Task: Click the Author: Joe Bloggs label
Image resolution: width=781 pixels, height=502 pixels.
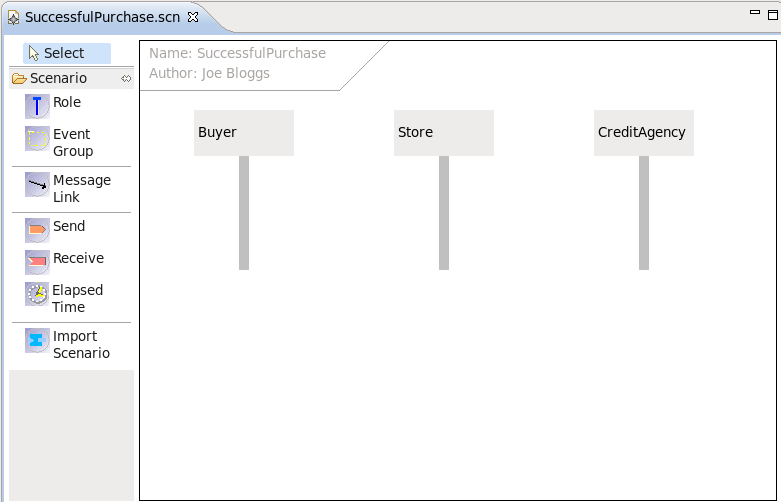Action: point(209,73)
